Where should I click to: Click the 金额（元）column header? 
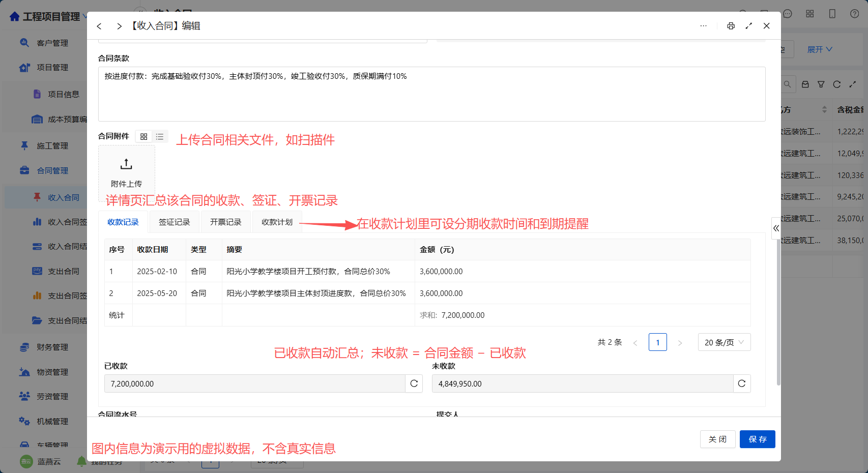[x=583, y=250]
